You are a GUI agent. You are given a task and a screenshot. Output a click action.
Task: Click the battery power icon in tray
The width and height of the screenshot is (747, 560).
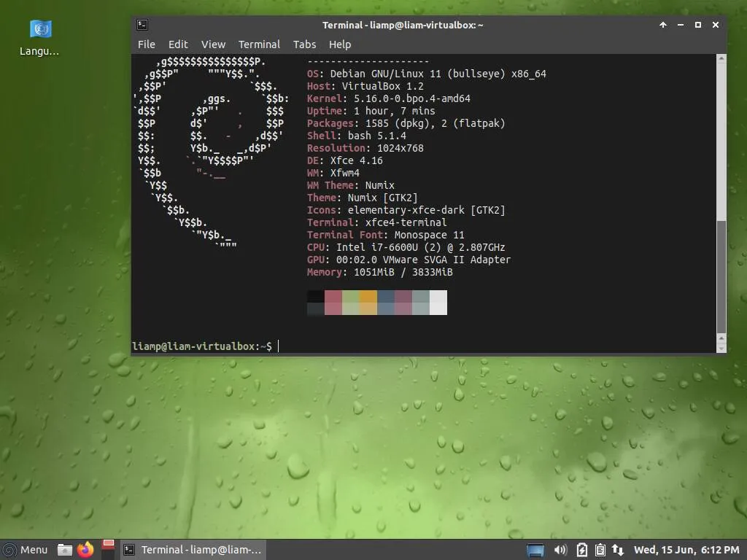point(581,550)
